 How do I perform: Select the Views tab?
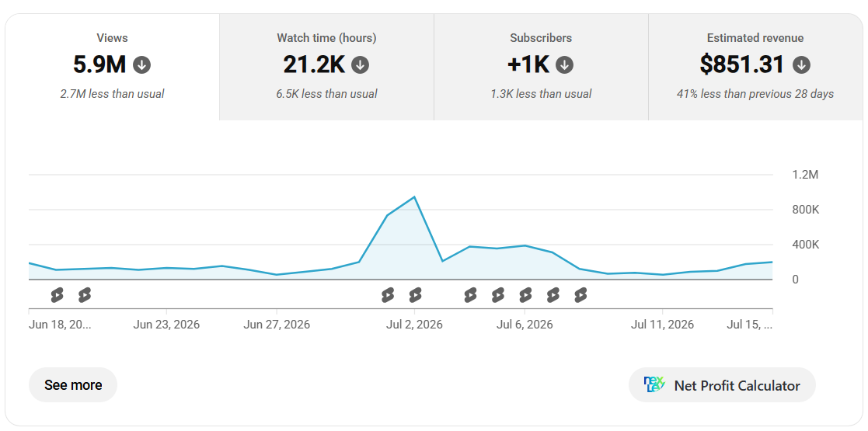(x=113, y=67)
